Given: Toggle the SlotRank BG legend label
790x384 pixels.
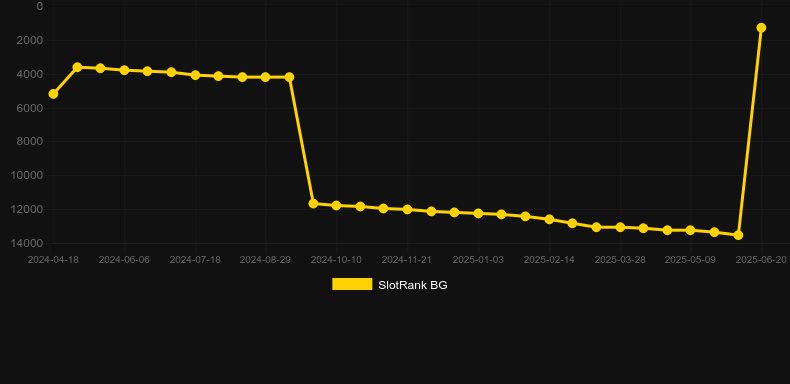Looking at the screenshot, I should tap(413, 285).
